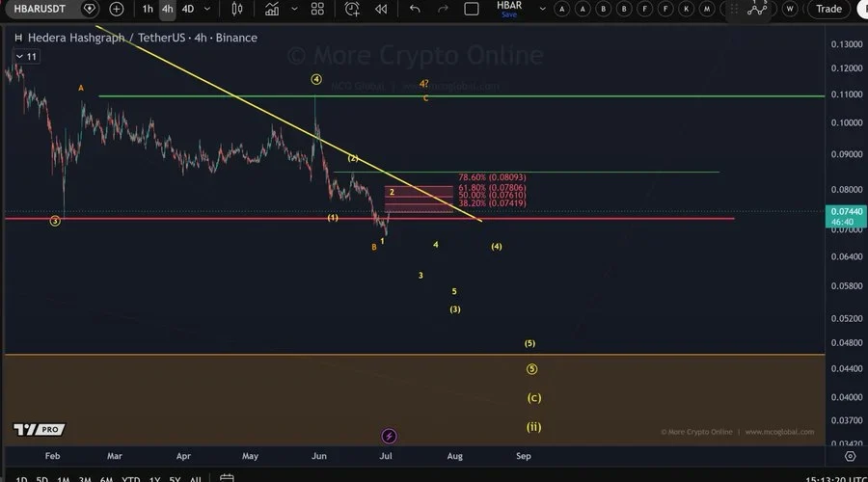
Task: Select the second circled F shortcut
Action: point(665,9)
